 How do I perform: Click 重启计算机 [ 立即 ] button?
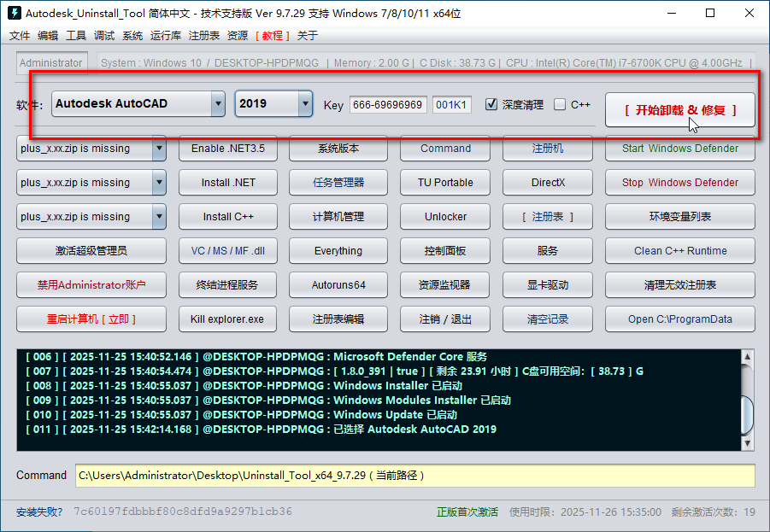click(x=91, y=319)
